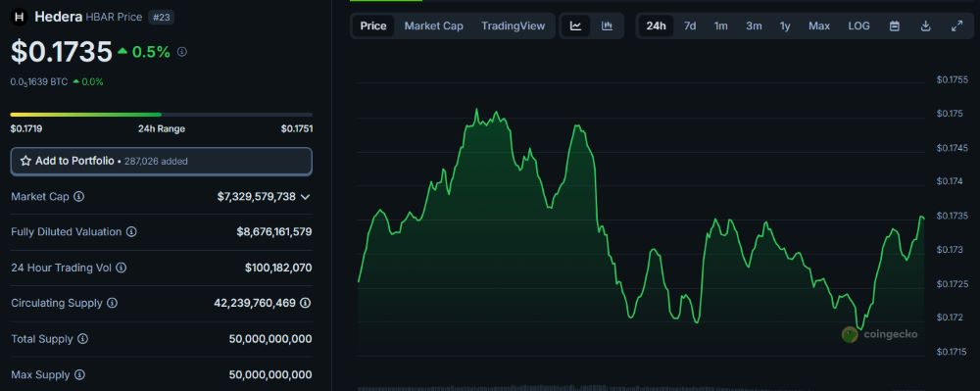Show Max Supply info icon
This screenshot has width=980, height=391.
79,374
